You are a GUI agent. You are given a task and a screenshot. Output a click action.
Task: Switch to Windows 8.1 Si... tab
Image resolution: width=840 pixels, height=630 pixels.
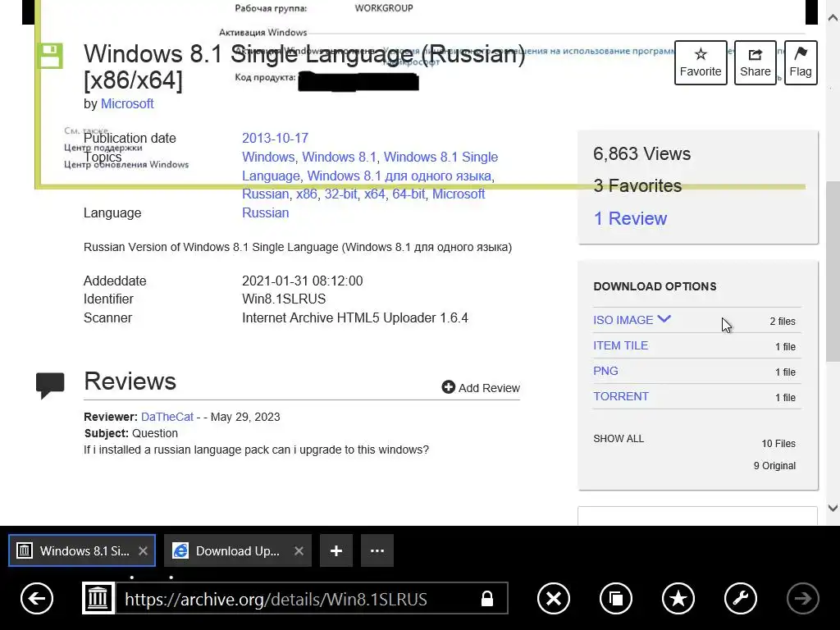[82, 550]
